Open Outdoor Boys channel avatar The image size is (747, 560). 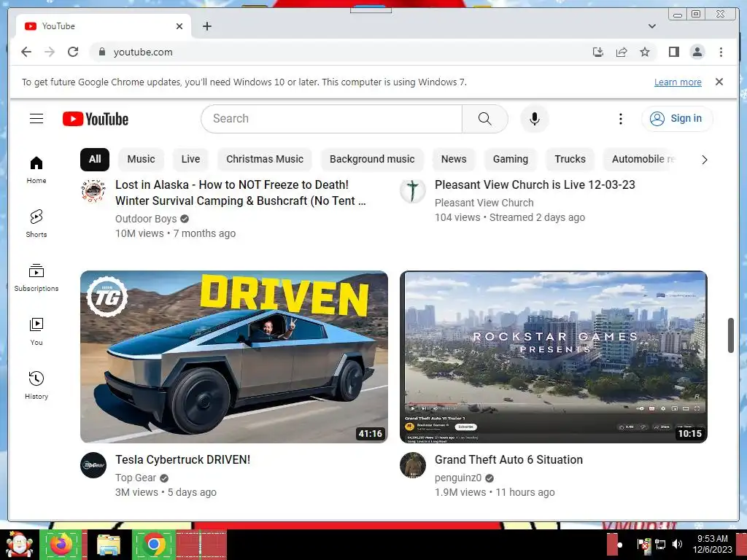pyautogui.click(x=93, y=190)
